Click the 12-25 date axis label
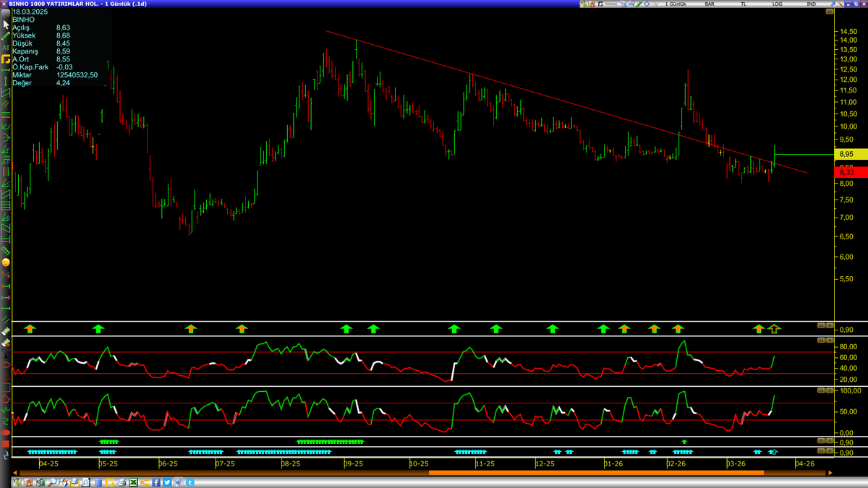This screenshot has height=488, width=868. coord(545,463)
